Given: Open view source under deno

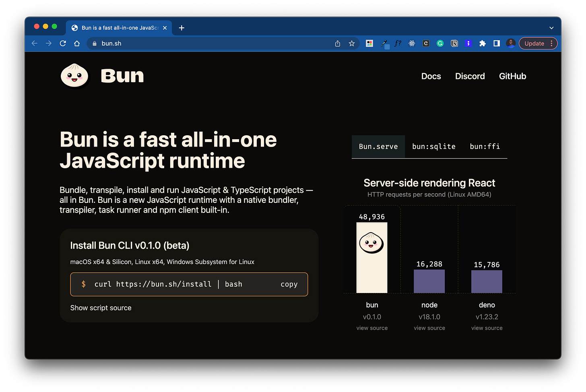Looking at the screenshot, I should coord(487,328).
